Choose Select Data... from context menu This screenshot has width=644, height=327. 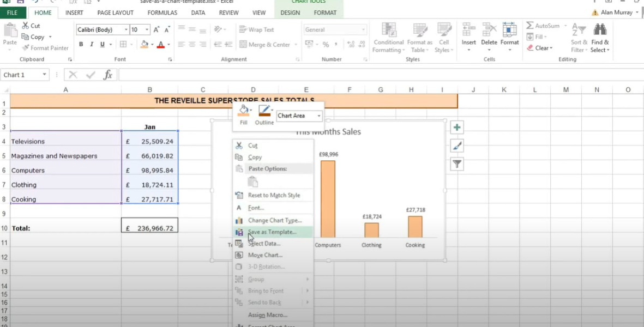tap(273, 243)
